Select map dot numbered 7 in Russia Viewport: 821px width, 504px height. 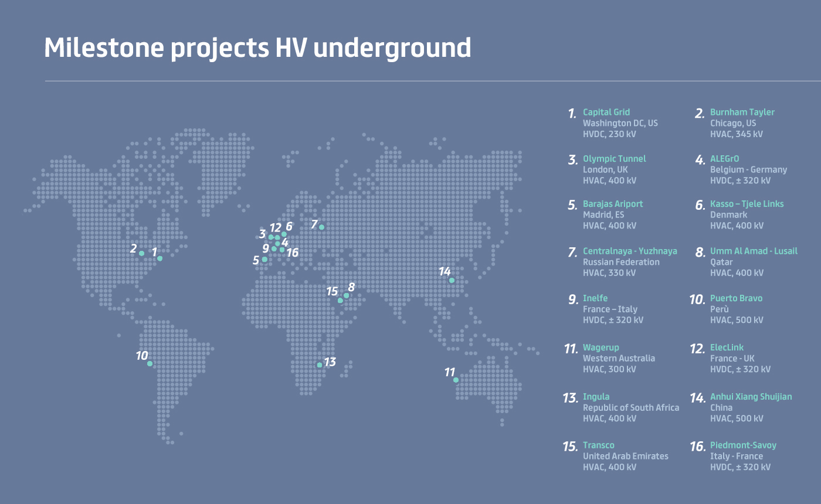321,227
